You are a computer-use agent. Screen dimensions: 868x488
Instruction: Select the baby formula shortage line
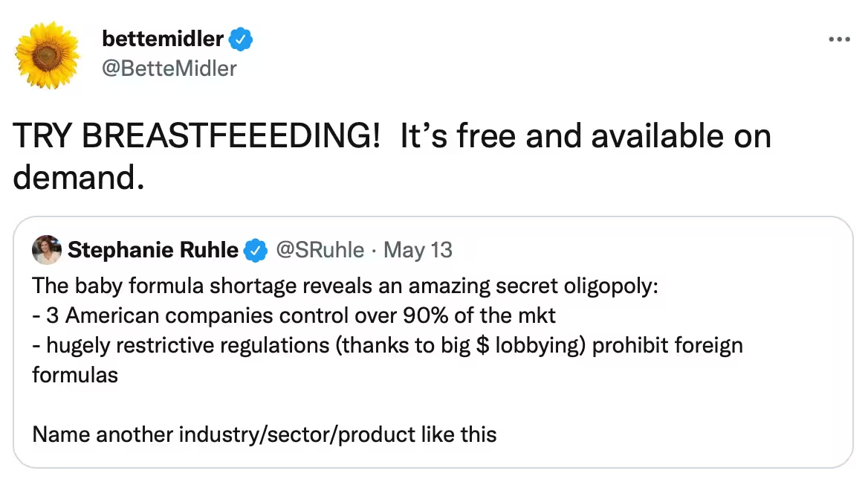tap(345, 286)
